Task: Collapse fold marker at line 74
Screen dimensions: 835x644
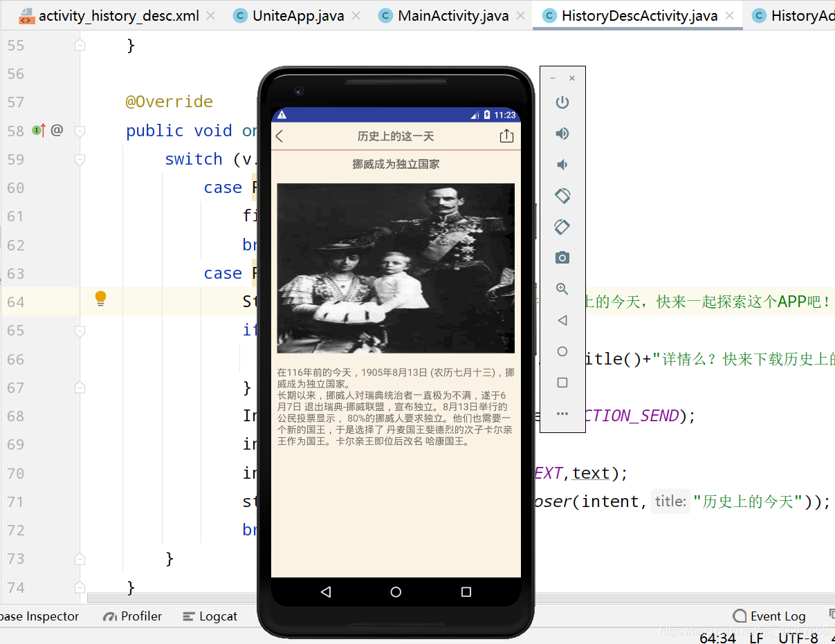Action: (80, 587)
